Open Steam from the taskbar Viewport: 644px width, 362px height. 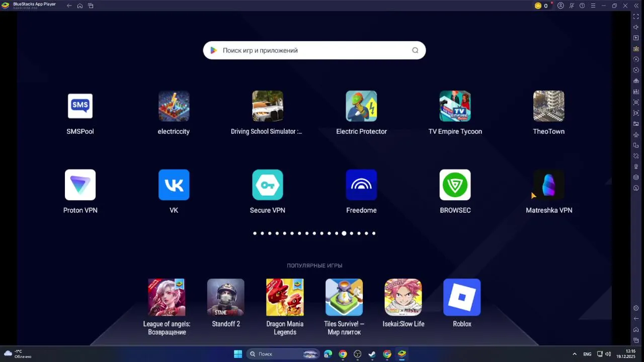point(372,354)
